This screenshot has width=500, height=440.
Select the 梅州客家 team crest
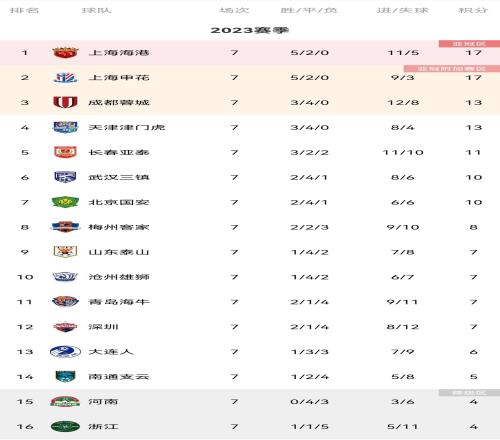pyautogui.click(x=65, y=227)
